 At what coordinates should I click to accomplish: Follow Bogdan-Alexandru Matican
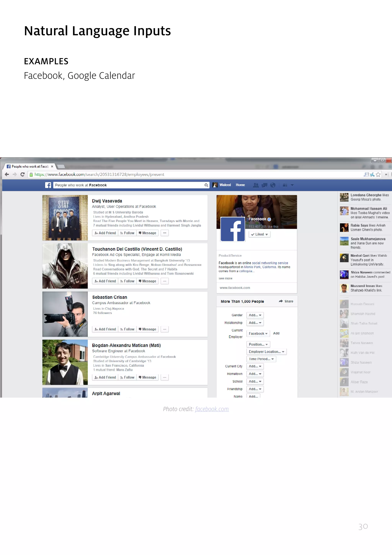127,377
